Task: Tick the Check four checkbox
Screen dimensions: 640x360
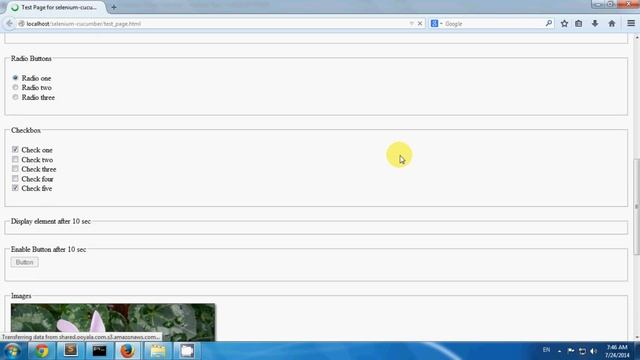Action: [15, 178]
